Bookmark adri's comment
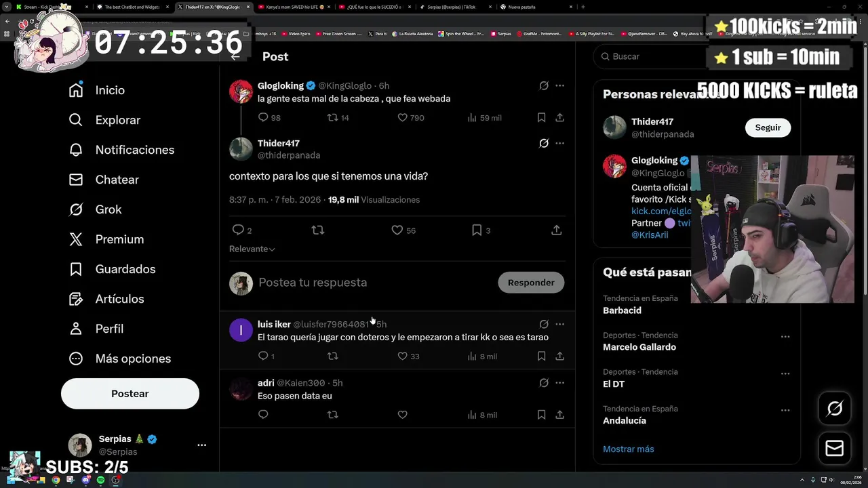This screenshot has height=488, width=868. click(541, 414)
